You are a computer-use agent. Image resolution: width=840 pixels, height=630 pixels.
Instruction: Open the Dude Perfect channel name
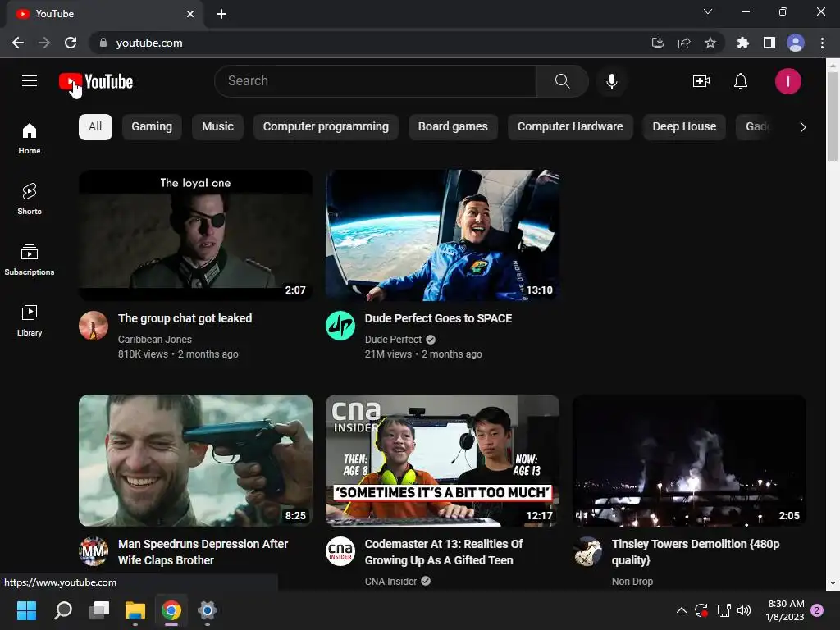tap(393, 339)
